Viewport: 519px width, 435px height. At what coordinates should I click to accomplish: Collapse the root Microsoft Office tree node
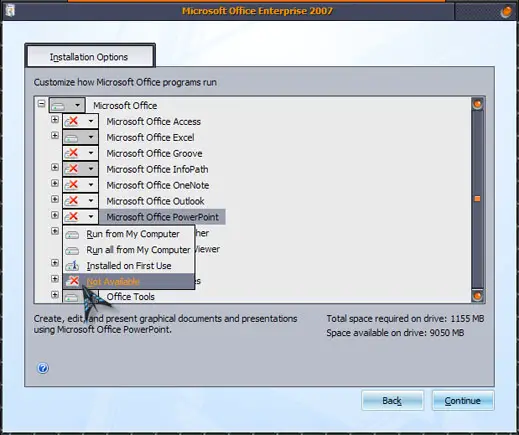(x=41, y=104)
